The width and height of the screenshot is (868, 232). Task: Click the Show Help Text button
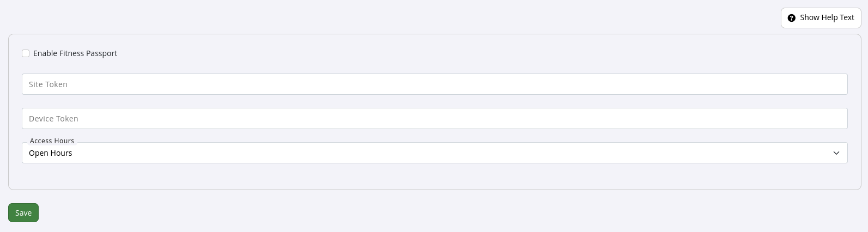[x=821, y=18]
